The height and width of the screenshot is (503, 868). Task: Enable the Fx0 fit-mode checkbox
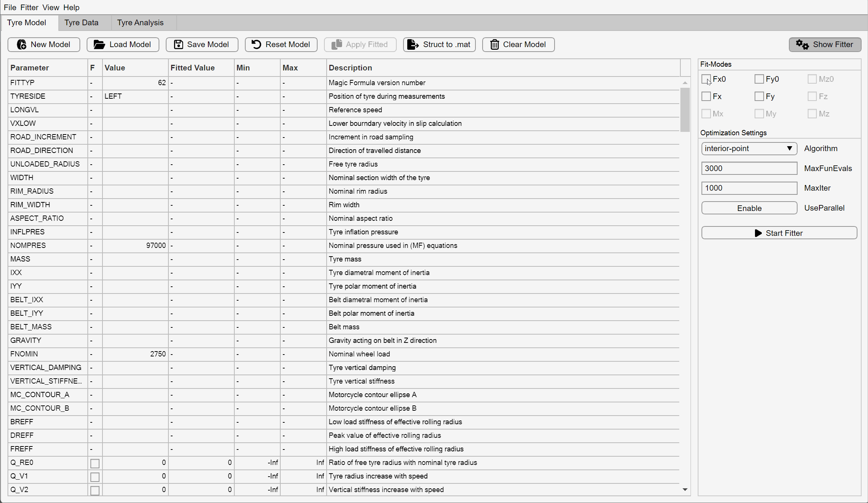point(706,79)
